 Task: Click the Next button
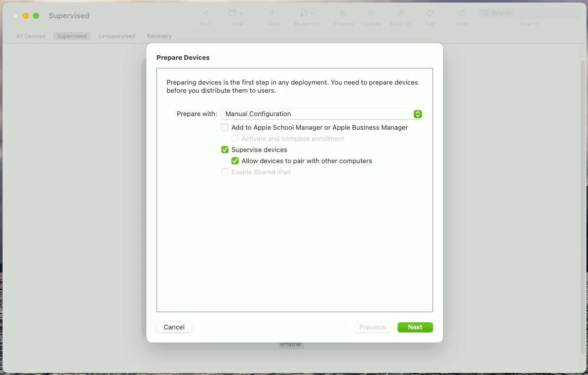point(415,327)
